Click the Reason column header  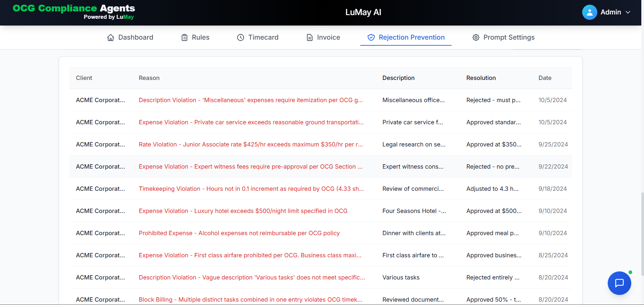click(x=149, y=78)
